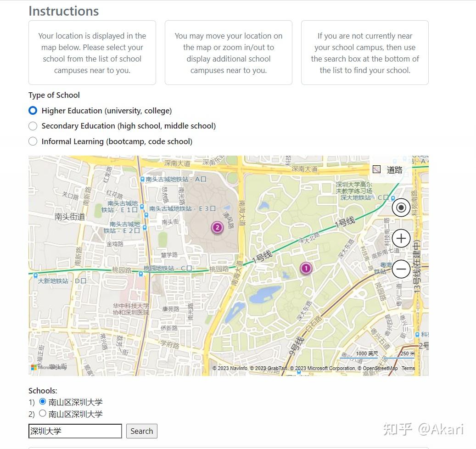Click the metro icon near 深大地铁站 - C口
This screenshot has height=449, width=476.
point(392,198)
